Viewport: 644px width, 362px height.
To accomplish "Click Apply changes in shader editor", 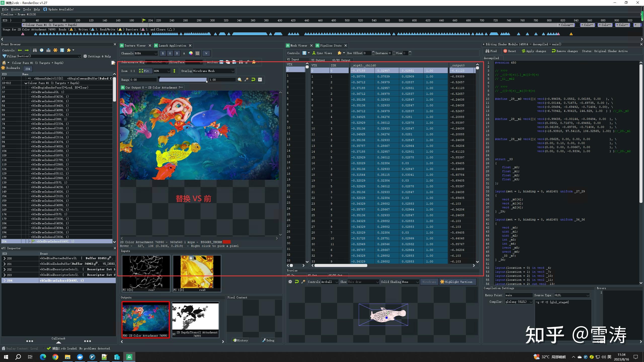I will point(534,51).
